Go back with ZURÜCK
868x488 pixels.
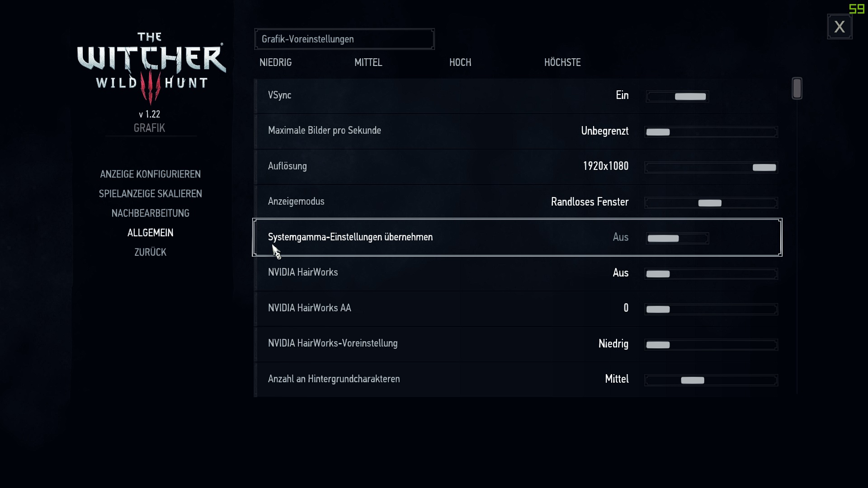pos(150,252)
